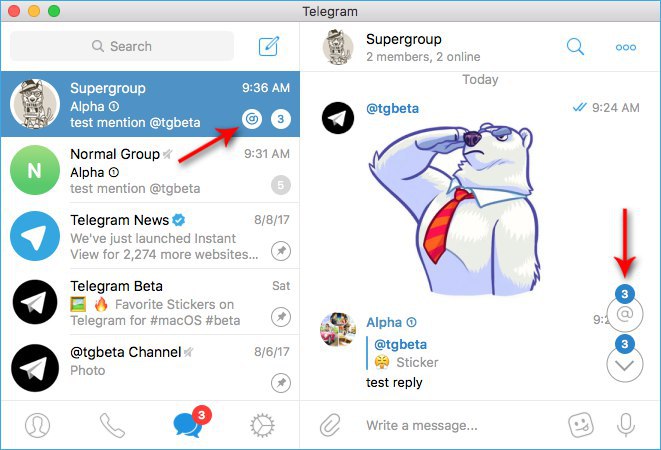Click the Search chats field
The image size is (661, 450).
[x=122, y=46]
